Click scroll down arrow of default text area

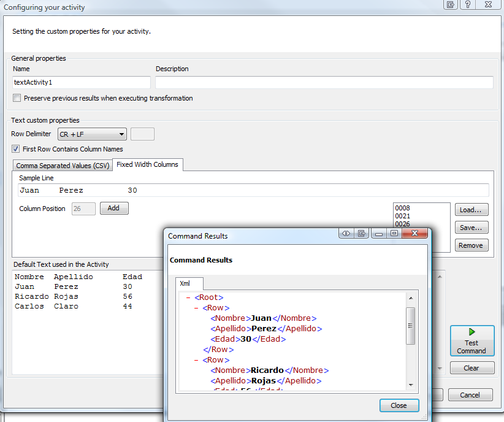(x=440, y=369)
